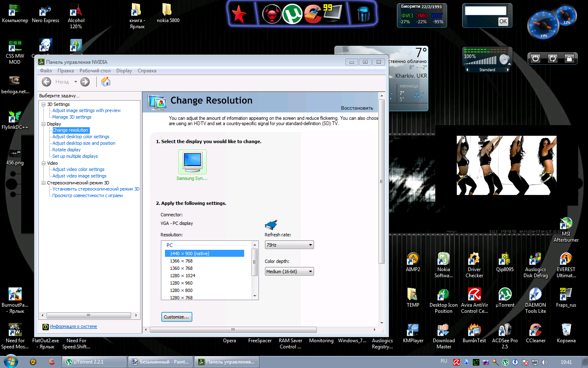Open the Refresh rate dropdown
This screenshot has width=588, height=368.
point(289,245)
